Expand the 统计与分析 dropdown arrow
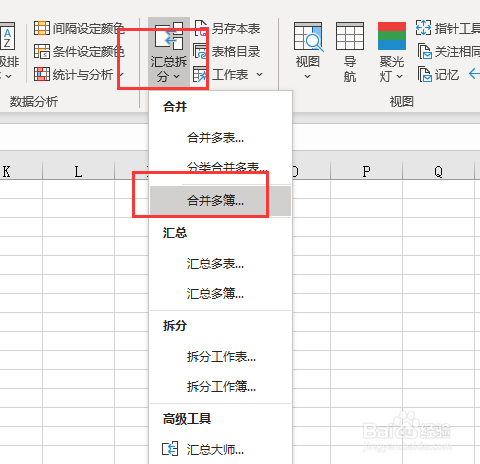This screenshot has width=480, height=464. pos(121,74)
